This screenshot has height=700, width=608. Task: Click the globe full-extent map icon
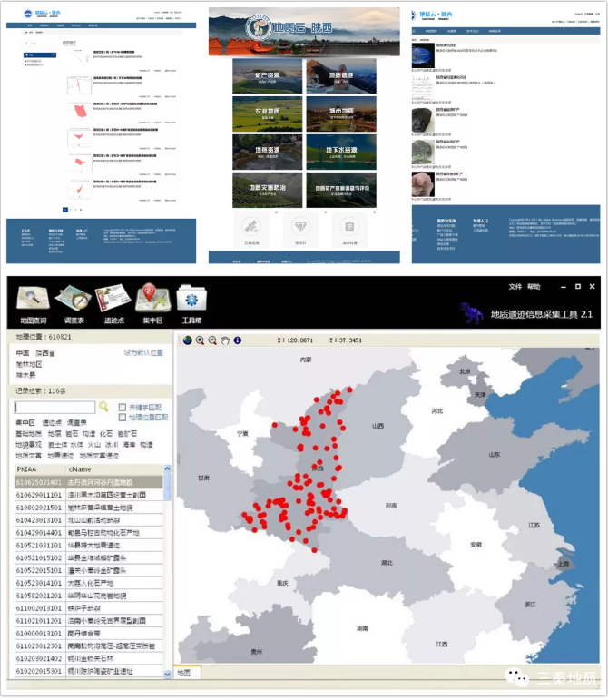[x=188, y=340]
